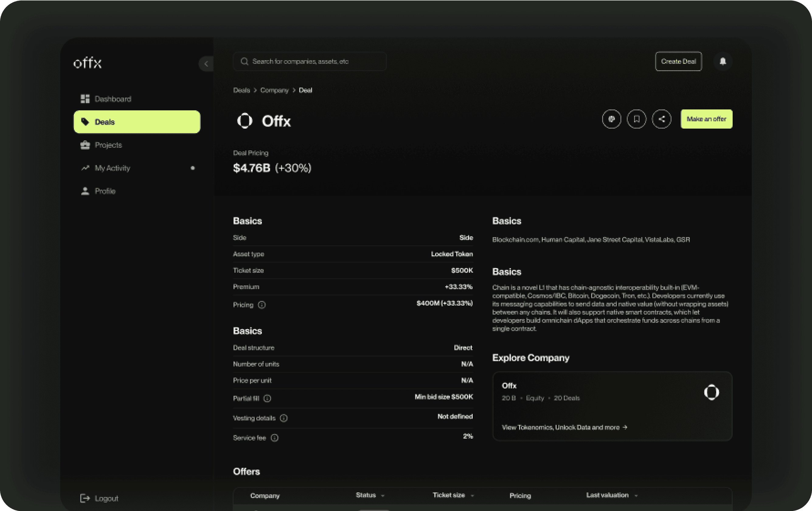The width and height of the screenshot is (812, 511).
Task: Click the notification bell icon
Action: tap(722, 61)
